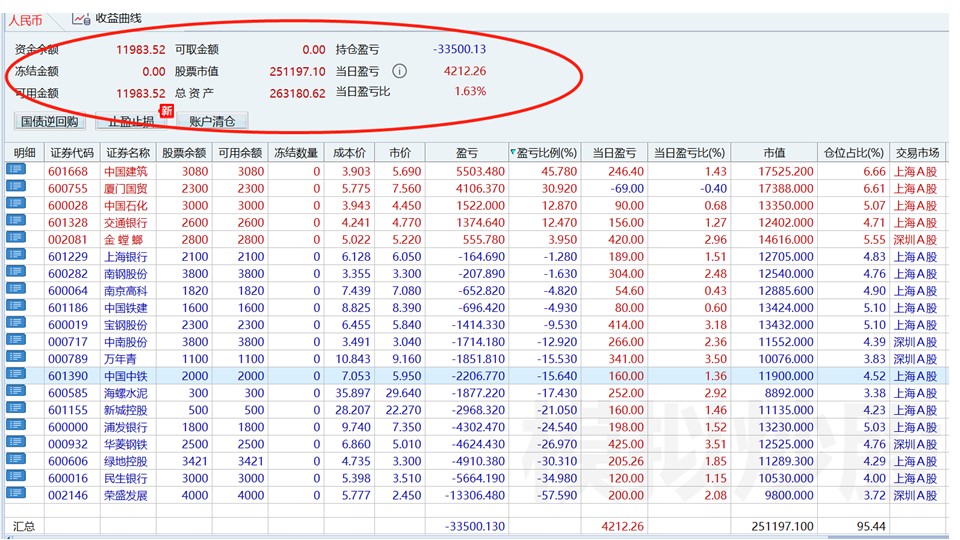Select stock name 宝钢股份
This screenshot has width=960, height=540.
(x=126, y=325)
